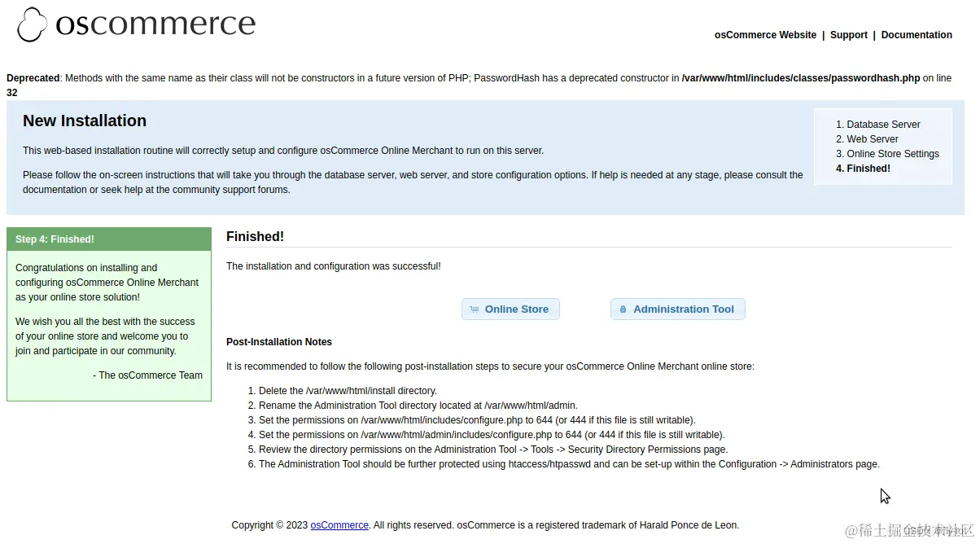Click the cart icon on Online Store button
This screenshot has height=544, width=980.
coord(475,309)
